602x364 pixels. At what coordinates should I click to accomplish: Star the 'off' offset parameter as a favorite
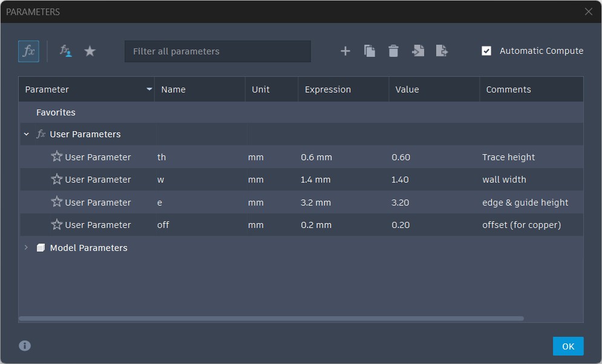[57, 225]
